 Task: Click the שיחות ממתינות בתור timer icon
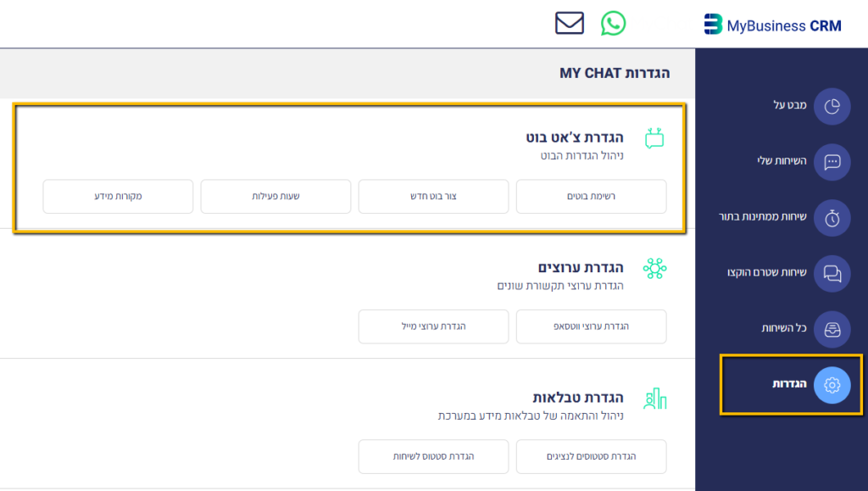[832, 218]
